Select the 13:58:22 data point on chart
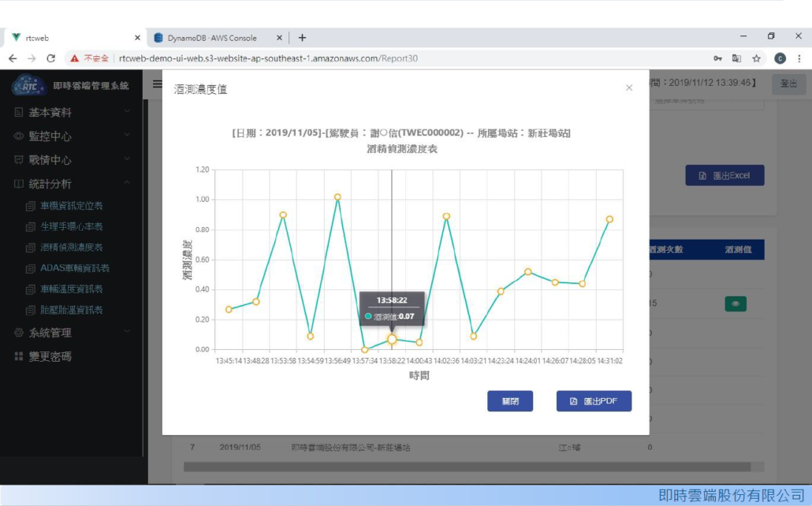 pos(392,339)
